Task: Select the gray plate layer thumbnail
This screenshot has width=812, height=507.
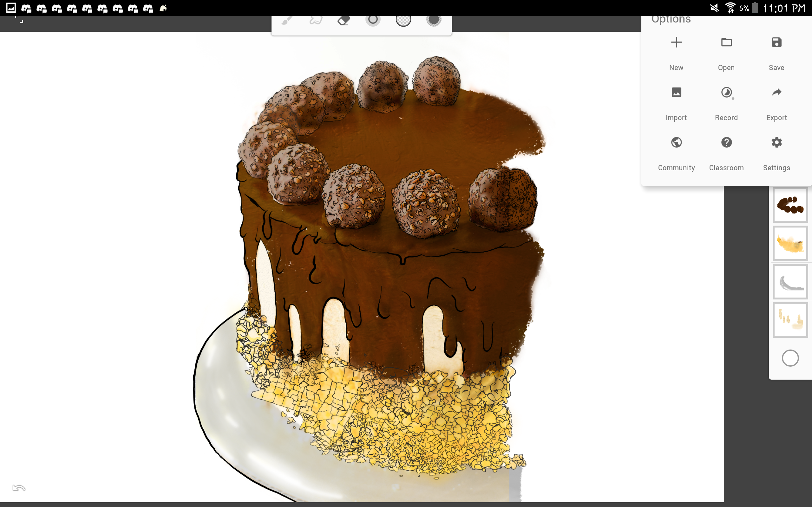Action: coord(790,282)
